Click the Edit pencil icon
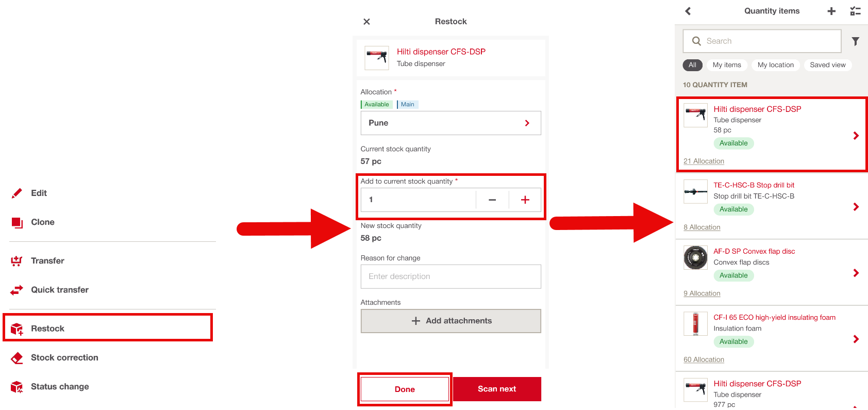The width and height of the screenshot is (868, 410). pos(17,193)
